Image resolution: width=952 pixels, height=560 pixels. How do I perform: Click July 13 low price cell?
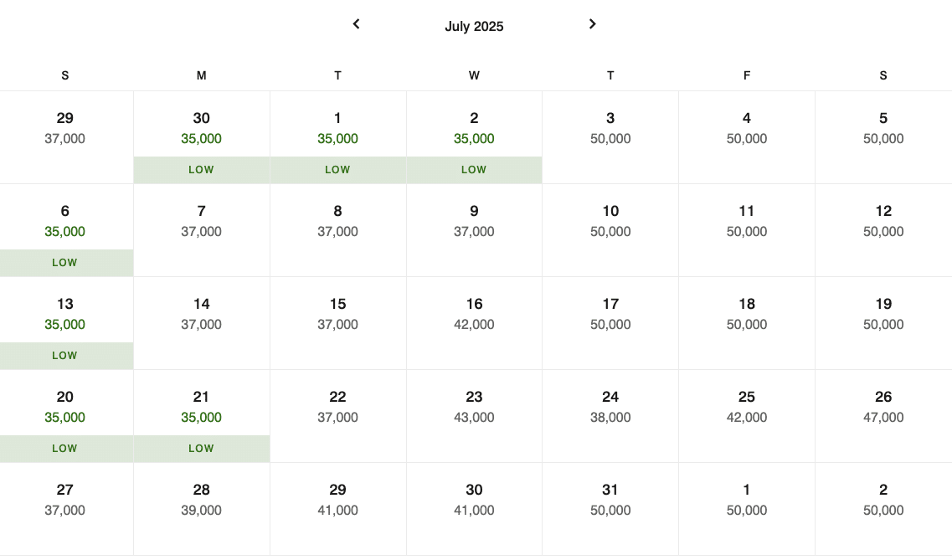pyautogui.click(x=65, y=323)
